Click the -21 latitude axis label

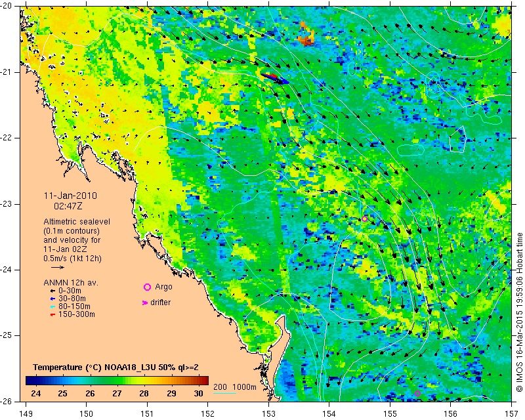click(6, 72)
